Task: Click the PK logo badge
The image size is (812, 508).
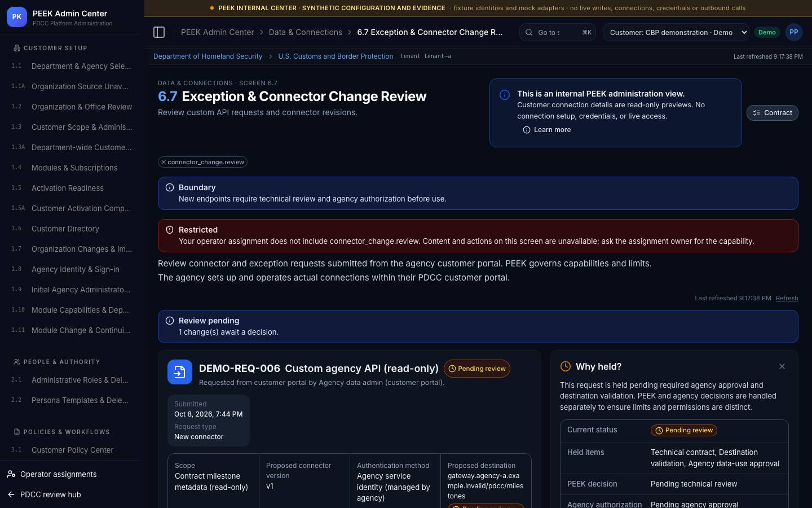Action: 17,17
